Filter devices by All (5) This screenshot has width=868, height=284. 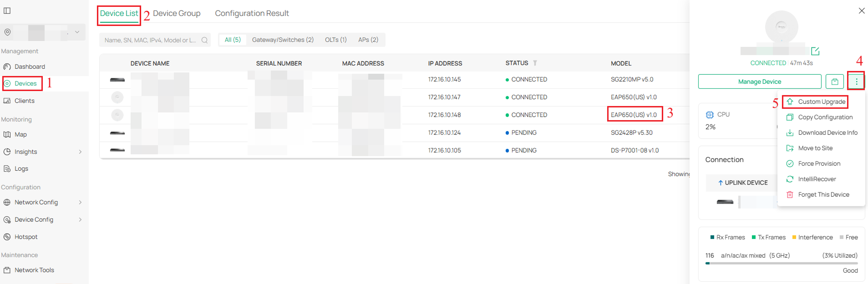click(x=233, y=40)
